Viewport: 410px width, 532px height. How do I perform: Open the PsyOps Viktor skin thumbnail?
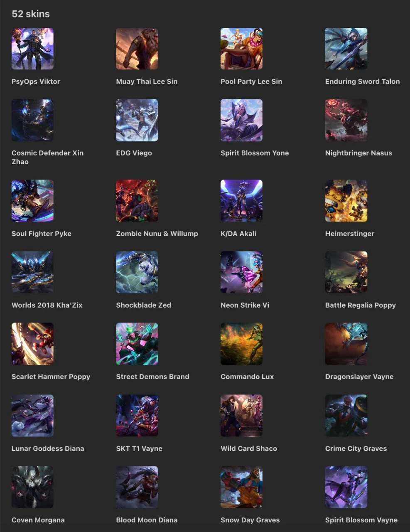coord(32,49)
